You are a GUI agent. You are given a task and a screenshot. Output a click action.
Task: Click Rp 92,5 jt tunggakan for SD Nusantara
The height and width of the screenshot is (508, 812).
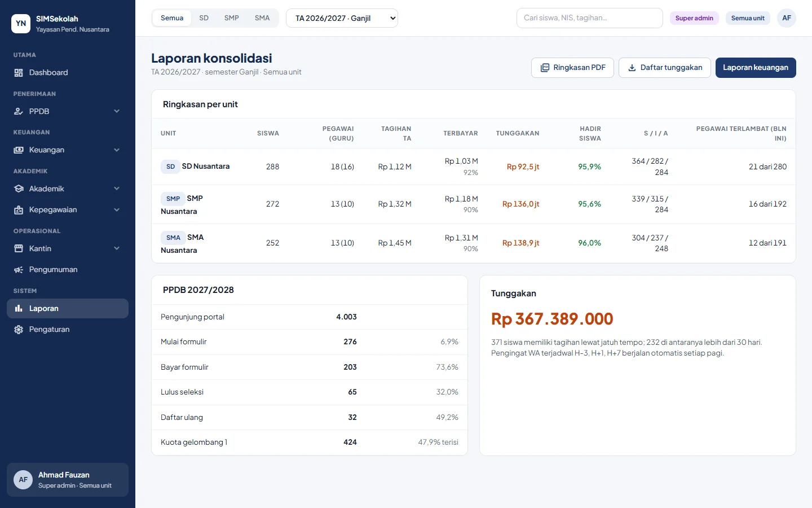[x=523, y=167]
